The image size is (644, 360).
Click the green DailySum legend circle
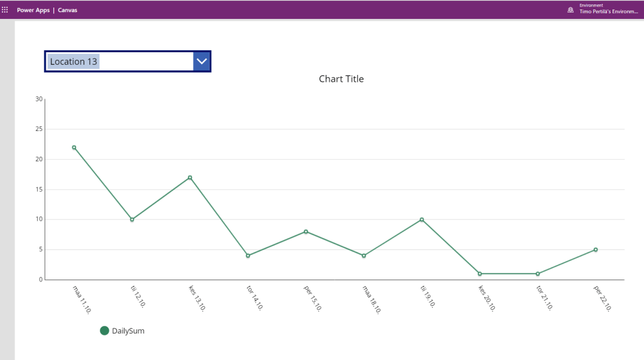[x=104, y=330]
